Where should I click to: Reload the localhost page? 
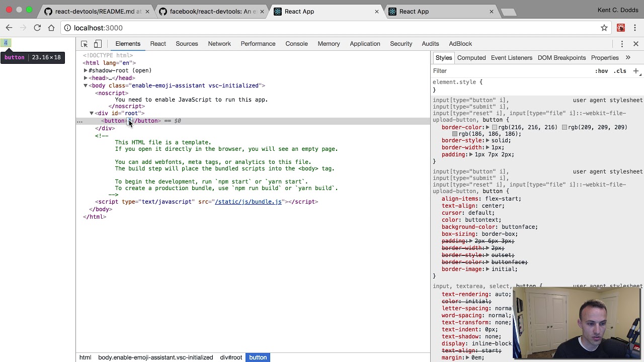pos(37,28)
